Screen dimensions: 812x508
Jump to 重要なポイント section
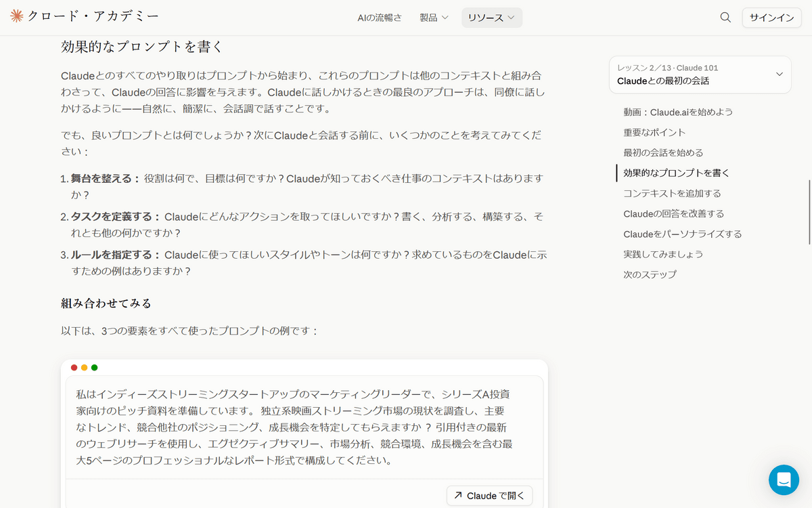pos(654,132)
